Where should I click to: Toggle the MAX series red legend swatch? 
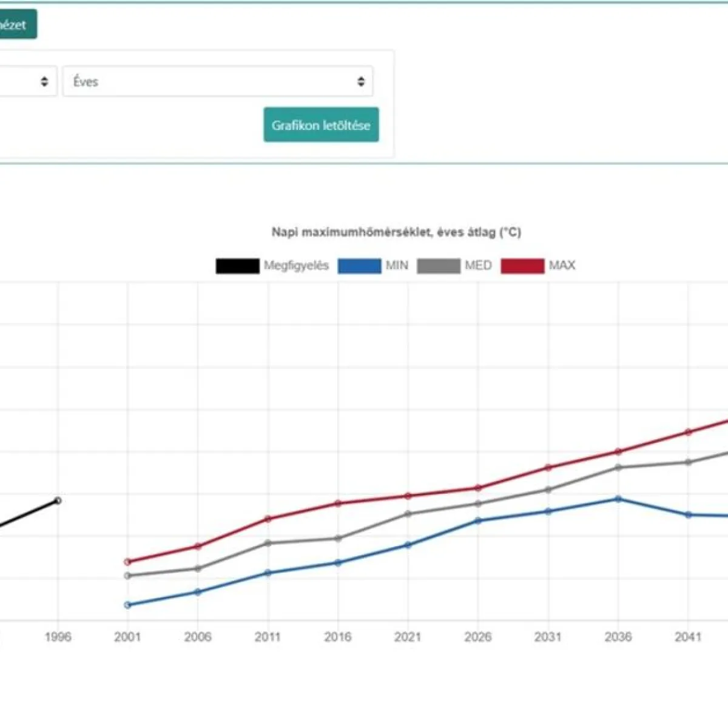coord(522,266)
